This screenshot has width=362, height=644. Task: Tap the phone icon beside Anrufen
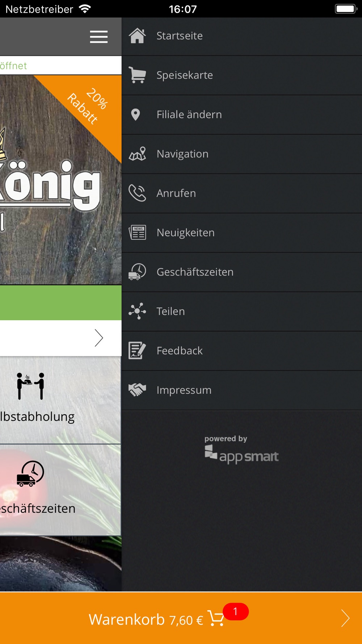137,193
